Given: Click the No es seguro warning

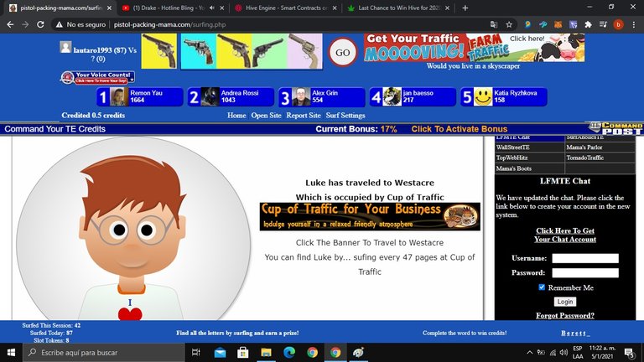Looking at the screenshot, I should [80, 24].
